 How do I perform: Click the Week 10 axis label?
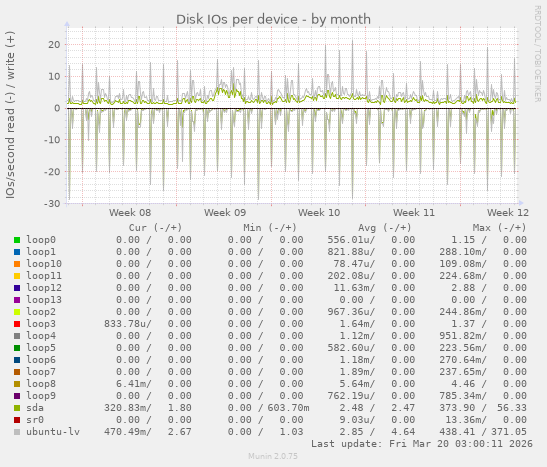coord(319,213)
